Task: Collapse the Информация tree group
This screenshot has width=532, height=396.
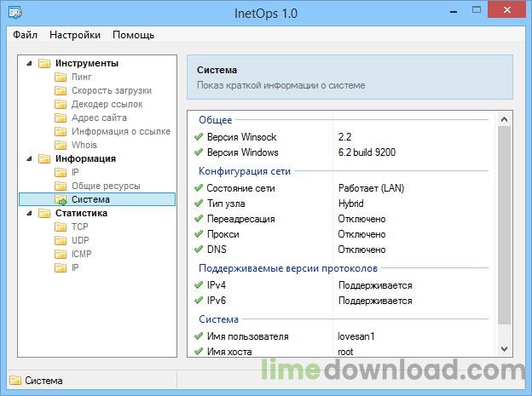Action: pyautogui.click(x=28, y=158)
